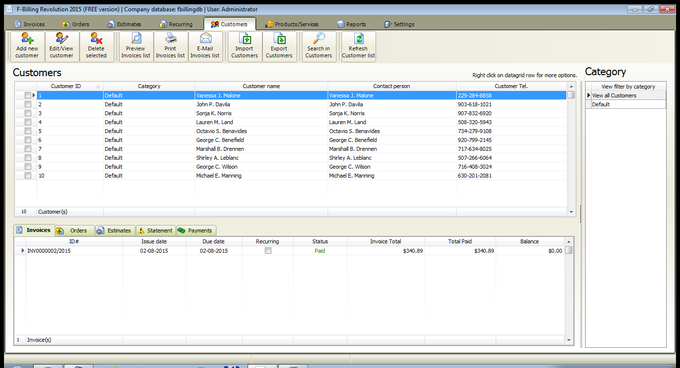Click the ID# column header
This screenshot has width=680, height=368.
pyautogui.click(x=74, y=241)
